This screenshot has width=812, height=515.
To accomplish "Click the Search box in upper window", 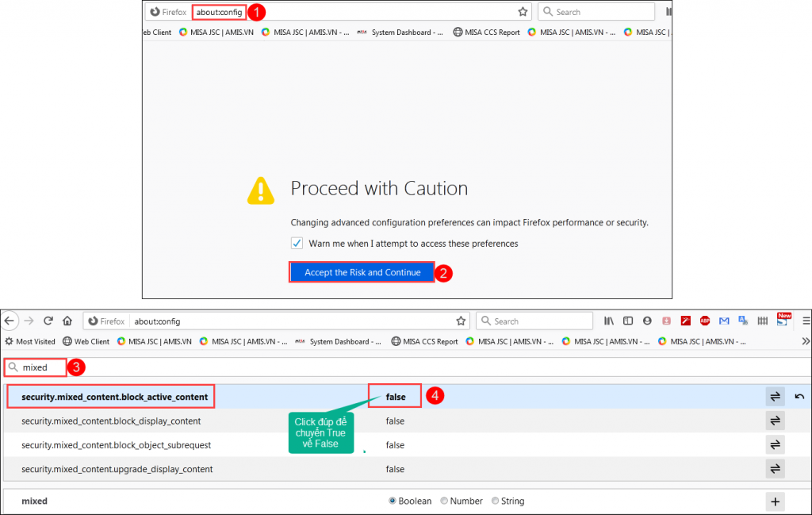I will tap(596, 12).
